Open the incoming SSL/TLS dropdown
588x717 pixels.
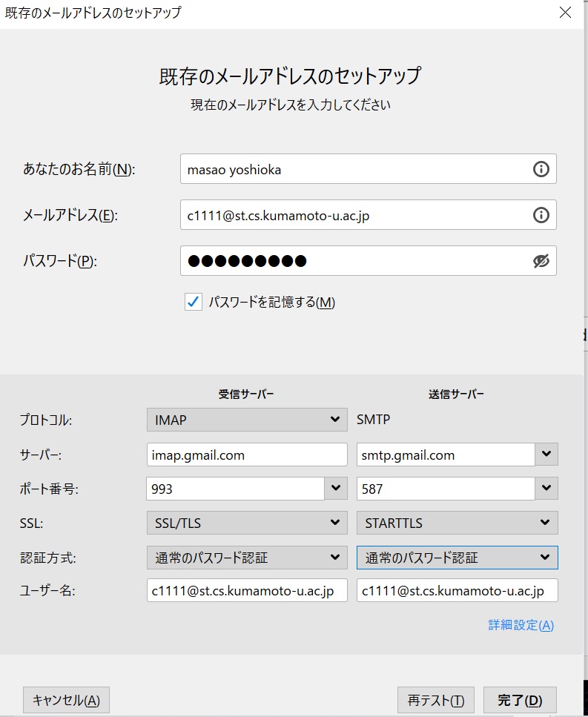coord(247,523)
